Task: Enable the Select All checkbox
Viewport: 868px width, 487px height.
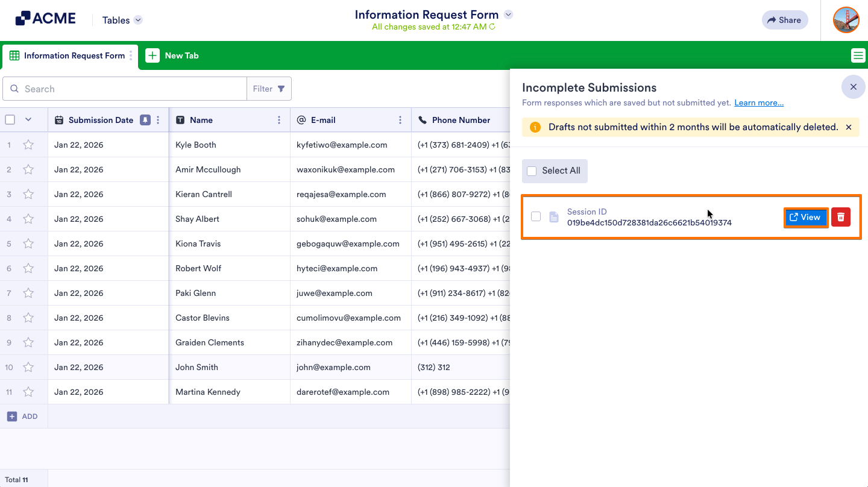Action: 531,171
